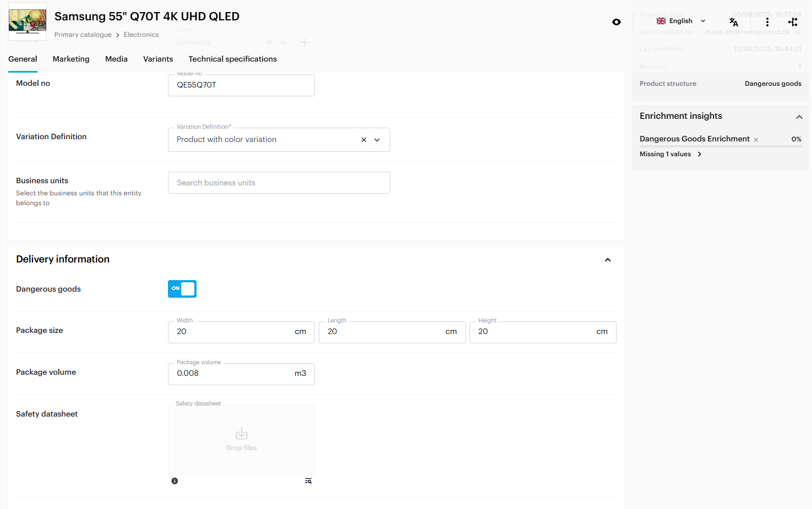
Task: Click the Drop files upload icon
Action: pyautogui.click(x=241, y=434)
